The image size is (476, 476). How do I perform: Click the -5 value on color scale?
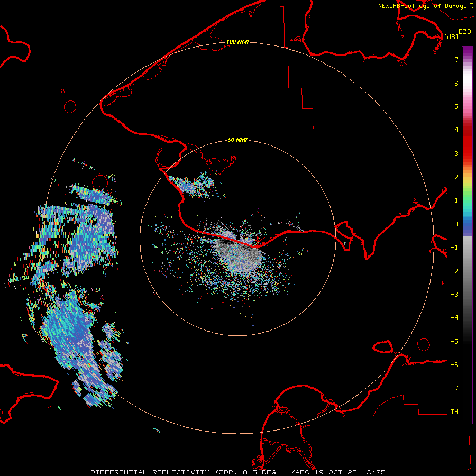tap(454, 342)
